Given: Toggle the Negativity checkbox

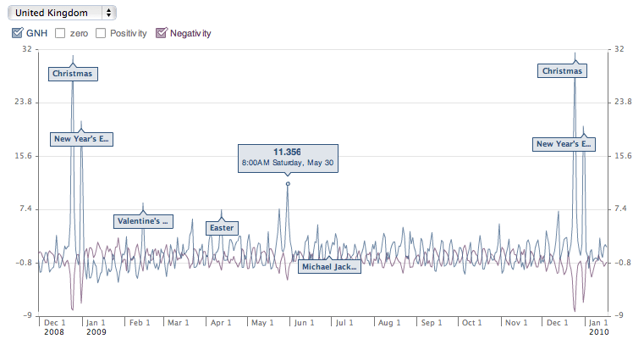Looking at the screenshot, I should click(x=162, y=33).
